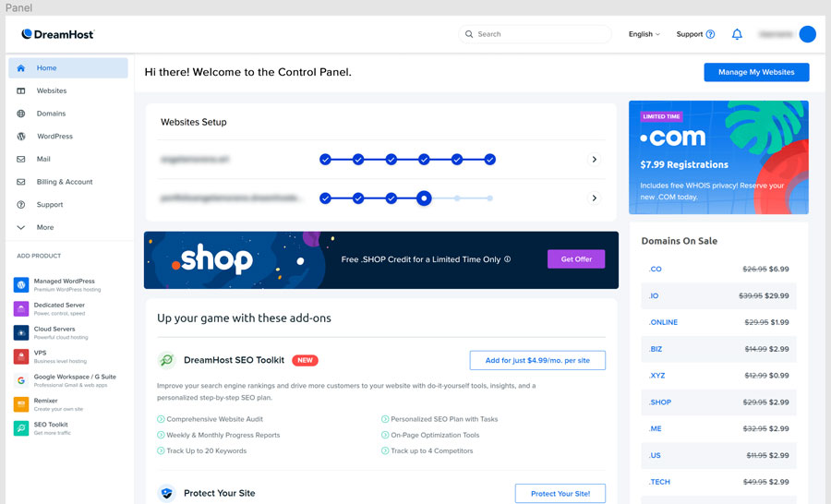The width and height of the screenshot is (831, 504).
Task: Expand the second website setup row arrow
Action: click(x=594, y=198)
